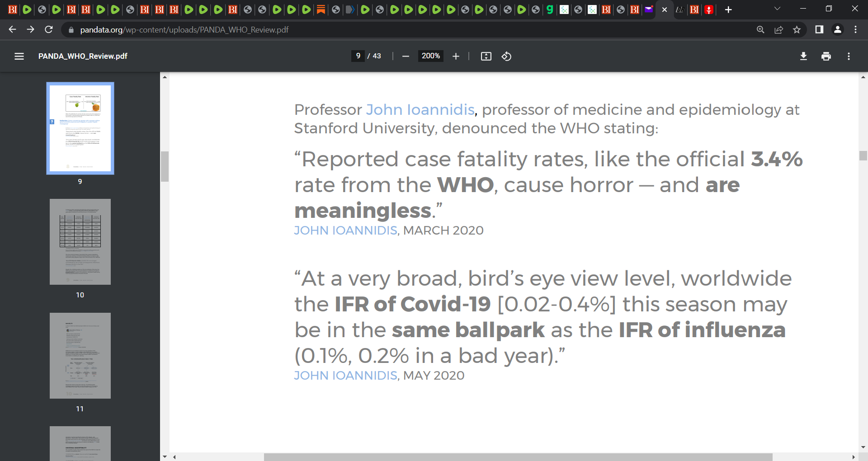Viewport: 868px width, 461px height.
Task: Click the PANDA_WHO_Review.pdf title text
Action: coord(83,56)
